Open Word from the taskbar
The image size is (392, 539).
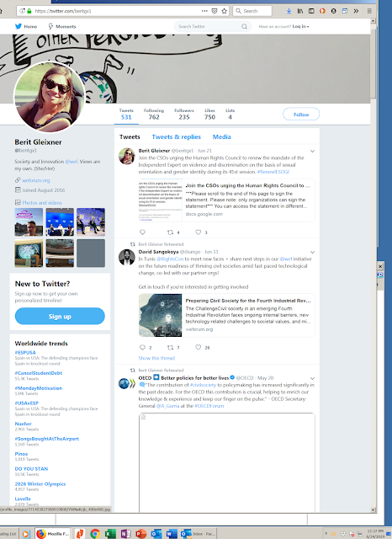(172, 534)
